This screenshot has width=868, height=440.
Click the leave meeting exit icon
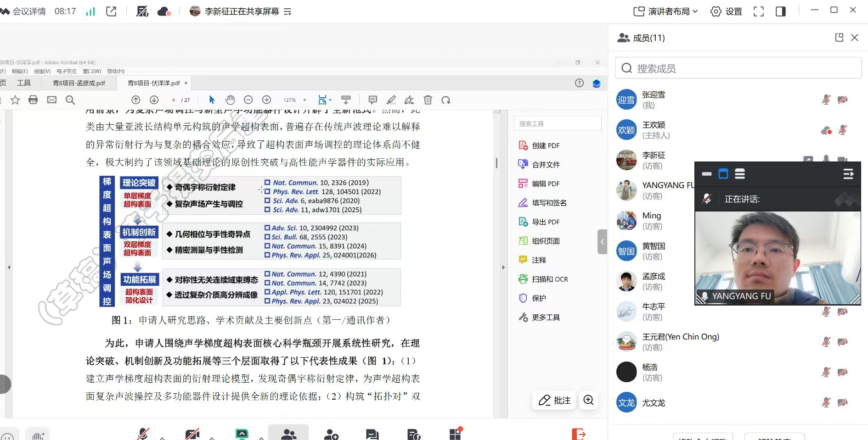(578, 434)
